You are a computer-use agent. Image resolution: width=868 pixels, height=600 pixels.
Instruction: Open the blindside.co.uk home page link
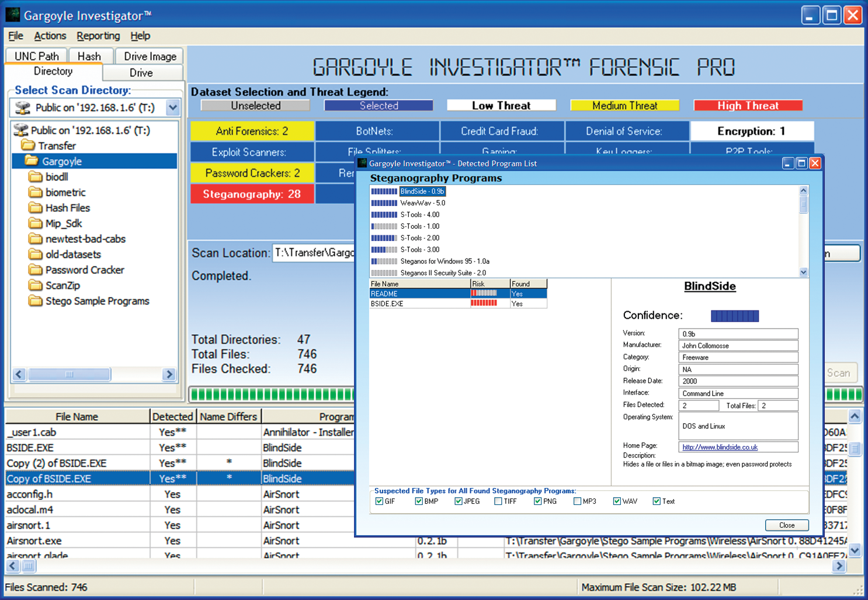click(x=720, y=447)
